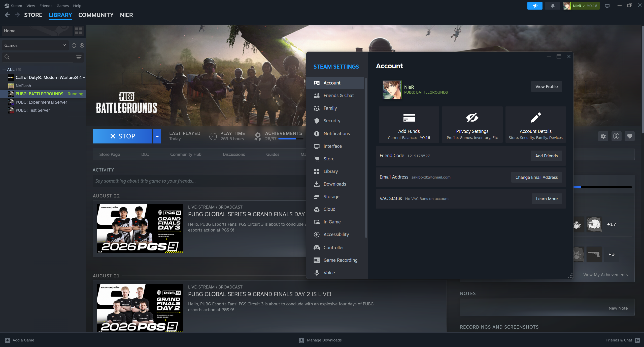Image resolution: width=644 pixels, height=347 pixels.
Task: Go to the COMMUNITY tab
Action: [x=96, y=15]
